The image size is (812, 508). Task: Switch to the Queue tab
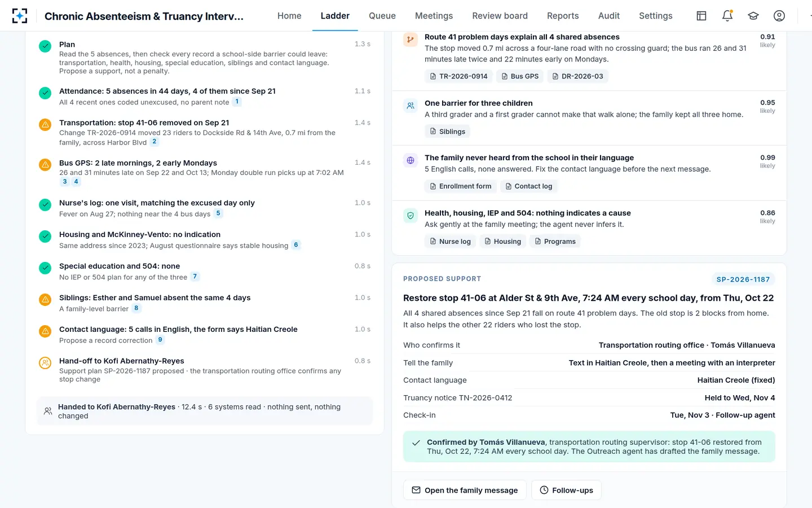382,16
